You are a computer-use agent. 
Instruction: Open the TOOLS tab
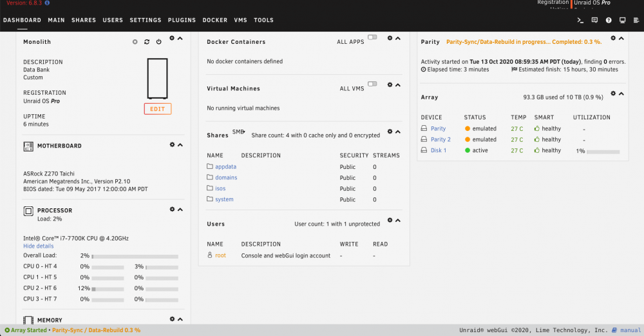coord(263,20)
